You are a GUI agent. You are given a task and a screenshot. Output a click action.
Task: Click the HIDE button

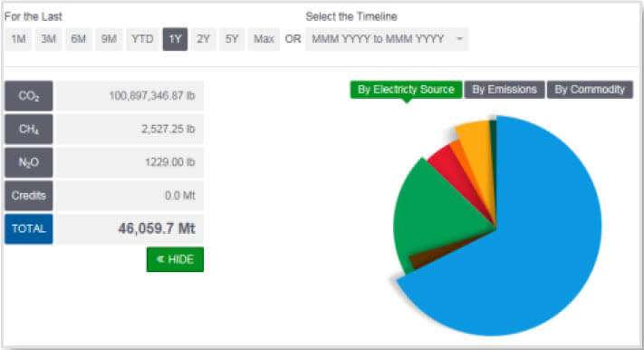coord(175,259)
